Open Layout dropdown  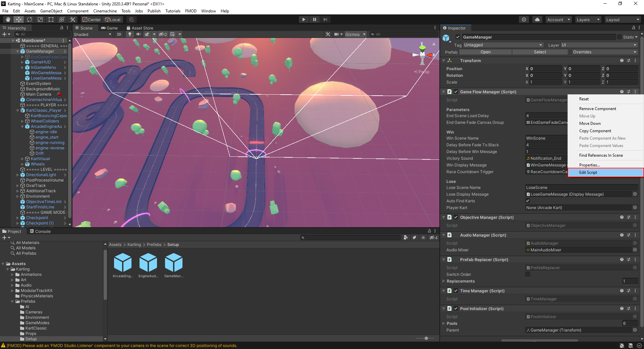tap(623, 19)
